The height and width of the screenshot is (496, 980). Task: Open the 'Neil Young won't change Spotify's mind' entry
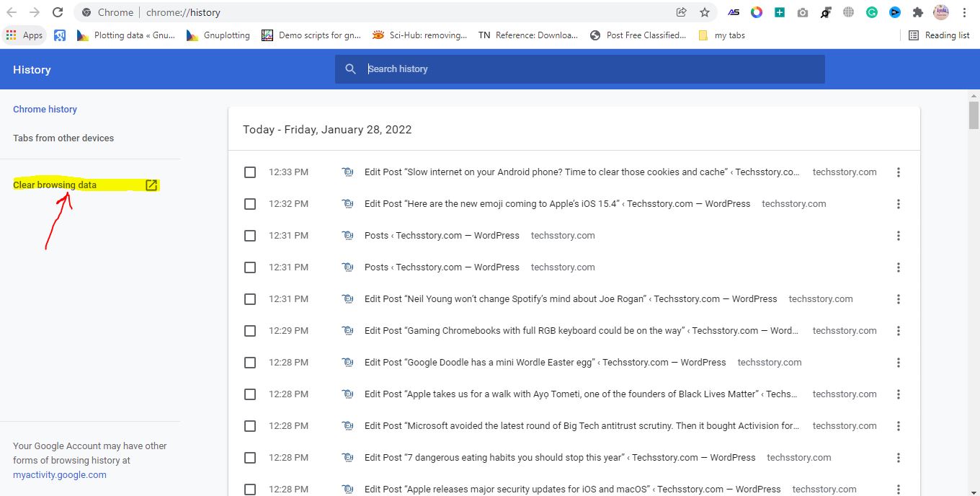571,299
